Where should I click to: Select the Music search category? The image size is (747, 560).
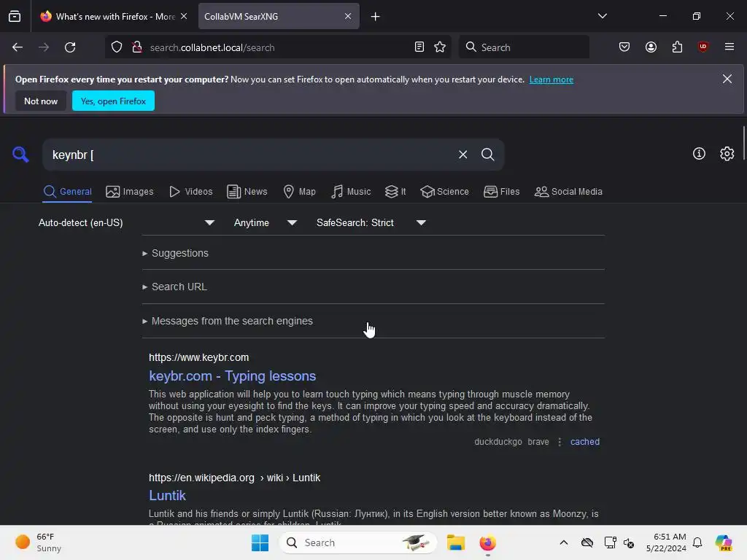(351, 192)
